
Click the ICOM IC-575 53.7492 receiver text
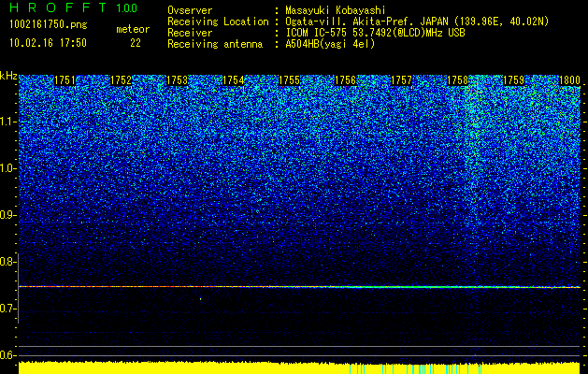(x=375, y=33)
